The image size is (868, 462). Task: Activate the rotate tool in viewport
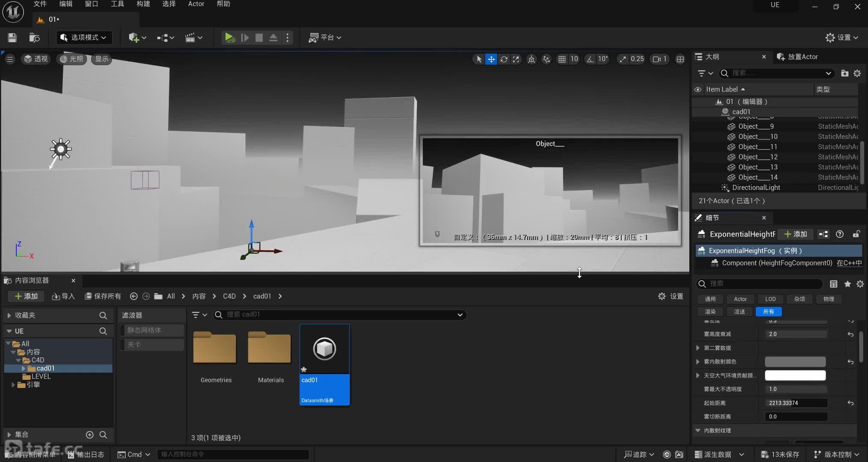504,59
